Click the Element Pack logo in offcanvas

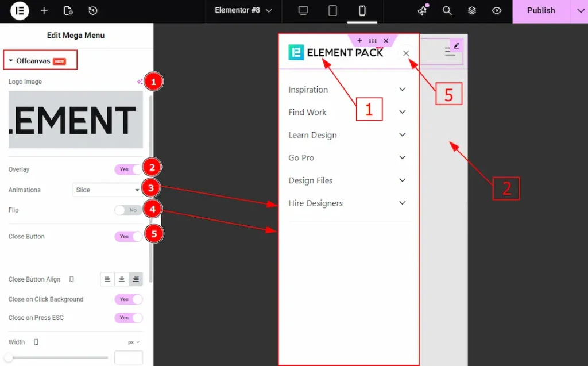[x=335, y=52]
